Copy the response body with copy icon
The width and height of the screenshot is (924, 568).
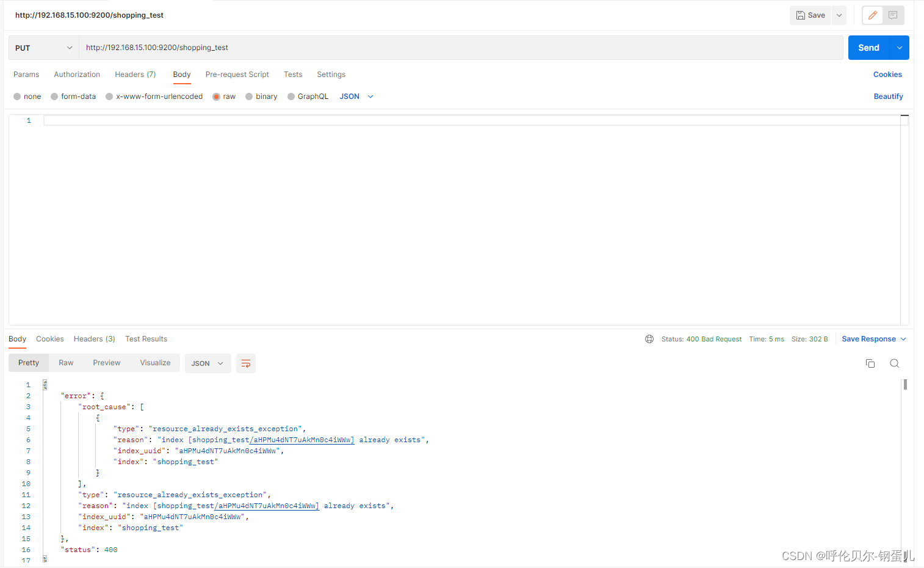[x=870, y=363]
